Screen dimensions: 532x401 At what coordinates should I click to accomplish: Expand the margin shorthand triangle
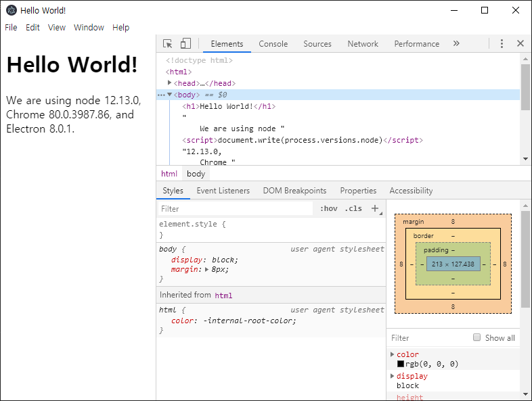pyautogui.click(x=206, y=270)
